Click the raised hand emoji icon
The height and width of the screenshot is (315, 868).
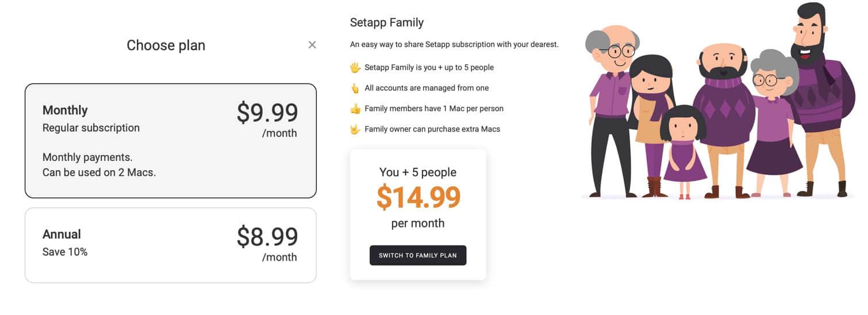(x=355, y=67)
